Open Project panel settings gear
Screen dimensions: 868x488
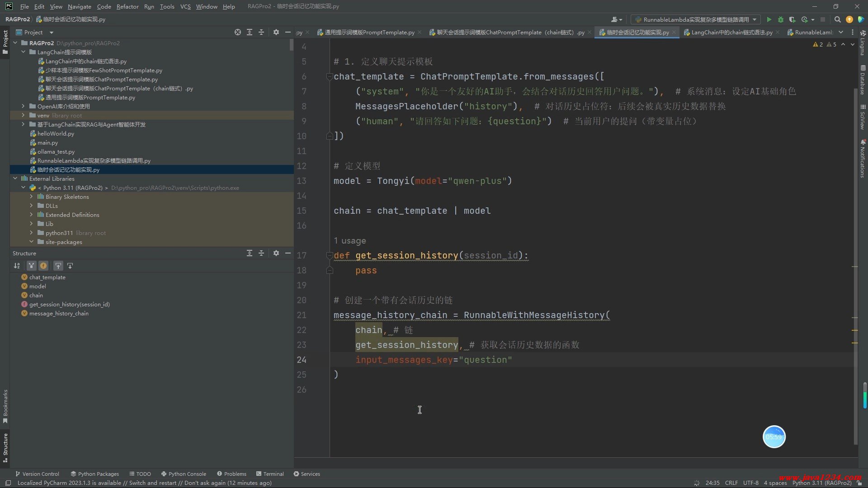pyautogui.click(x=276, y=32)
